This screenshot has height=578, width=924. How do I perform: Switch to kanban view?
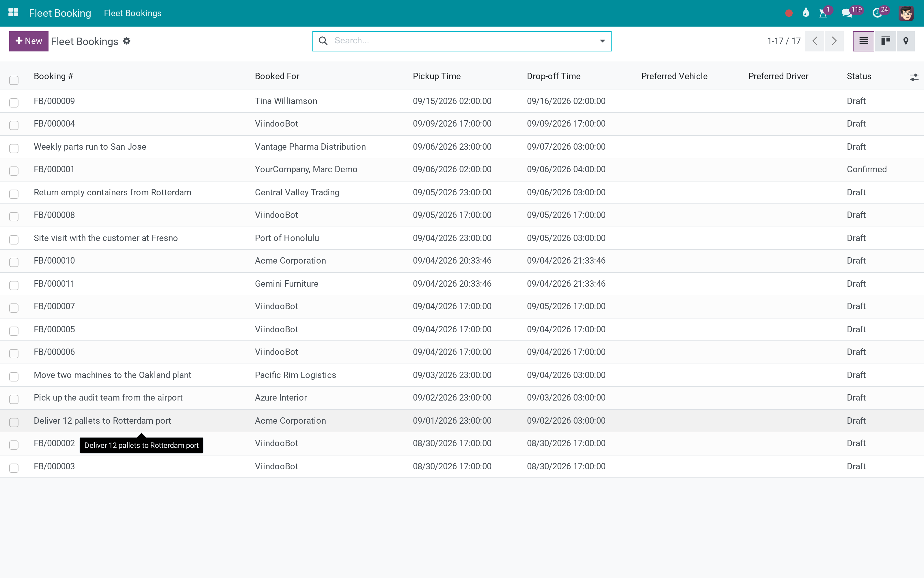pos(885,41)
